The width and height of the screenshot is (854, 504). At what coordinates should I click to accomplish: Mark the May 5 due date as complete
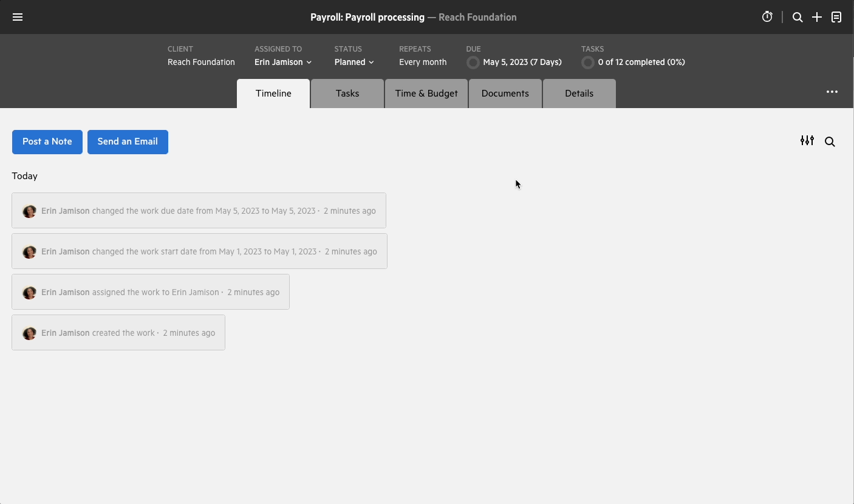(x=473, y=62)
